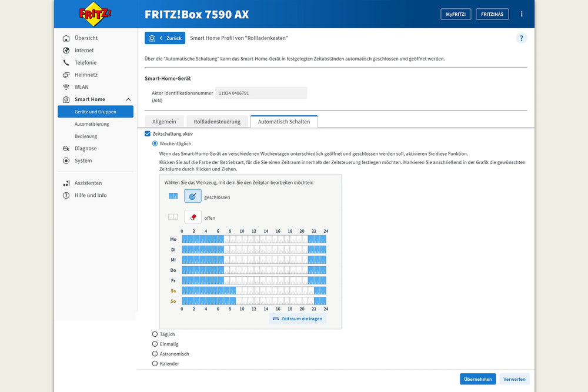Click the 'Übernehmen' button
The height and width of the screenshot is (392, 588).
click(x=477, y=379)
